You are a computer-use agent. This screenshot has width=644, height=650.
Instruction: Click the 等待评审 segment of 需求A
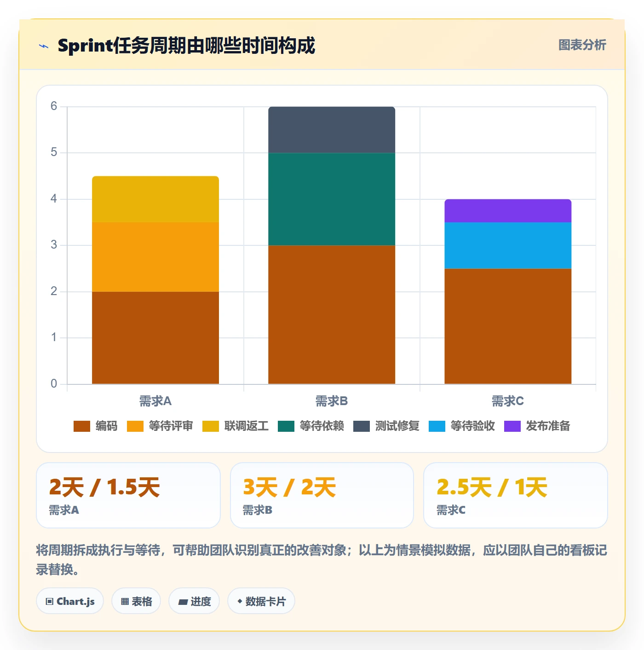pos(155,257)
